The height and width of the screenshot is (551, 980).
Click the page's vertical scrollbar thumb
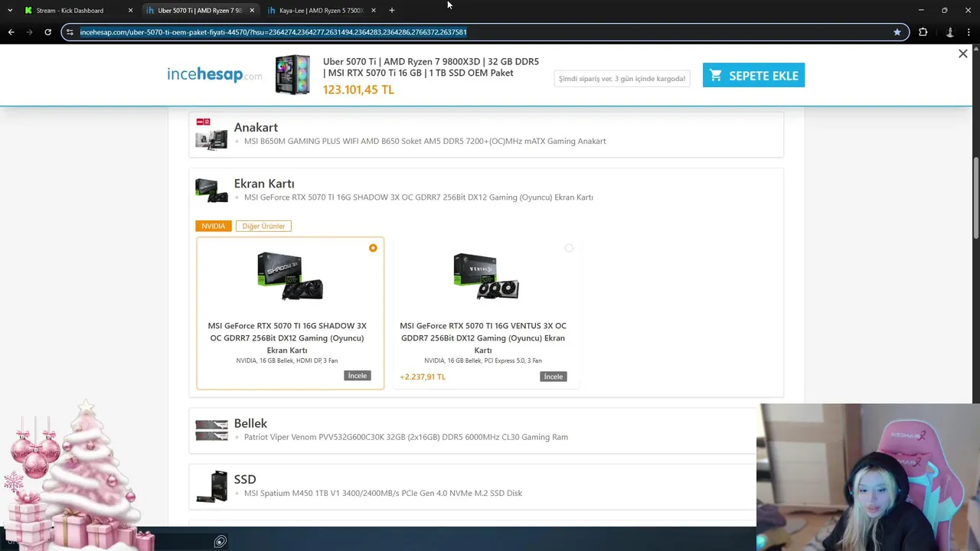(x=975, y=197)
